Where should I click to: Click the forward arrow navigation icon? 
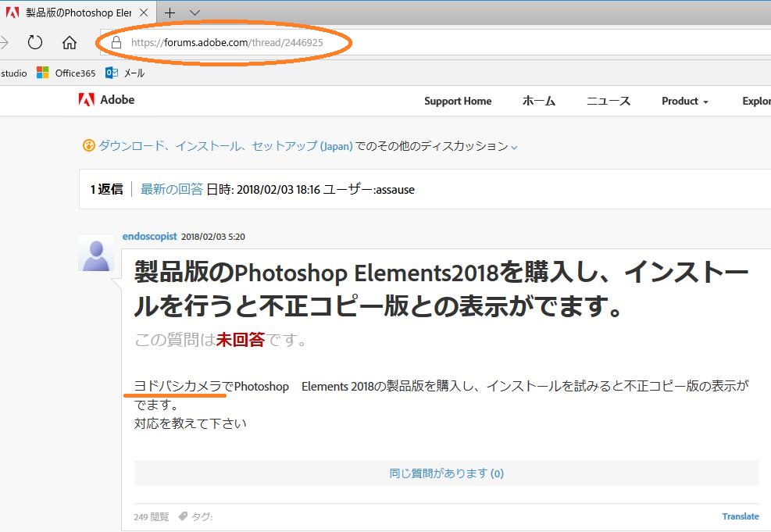coord(4,43)
